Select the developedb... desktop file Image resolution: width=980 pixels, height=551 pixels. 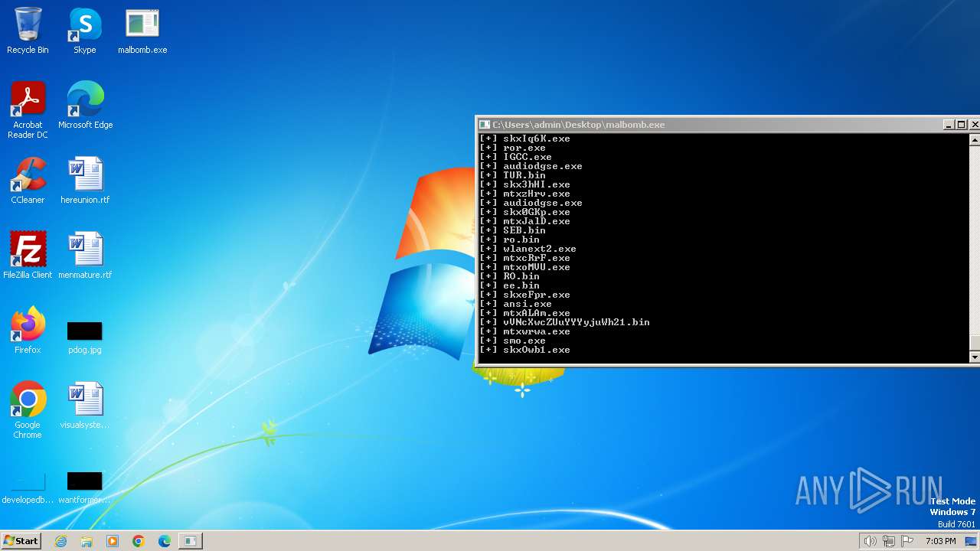tap(28, 487)
